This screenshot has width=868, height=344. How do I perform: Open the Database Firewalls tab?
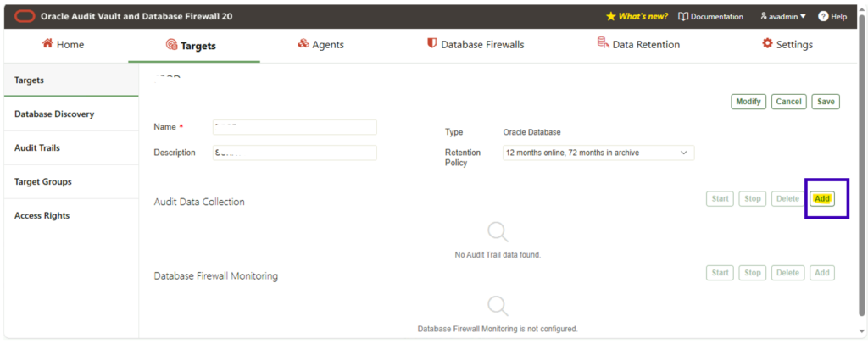pos(476,45)
